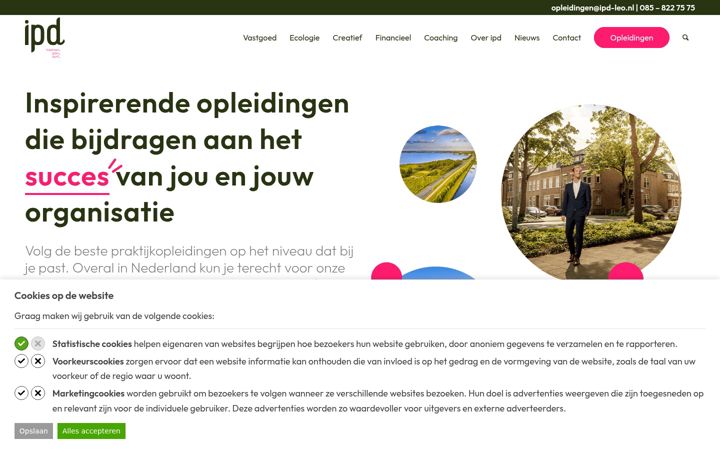Image resolution: width=720 pixels, height=450 pixels.
Task: Open the Nieuws page
Action: [x=527, y=38]
